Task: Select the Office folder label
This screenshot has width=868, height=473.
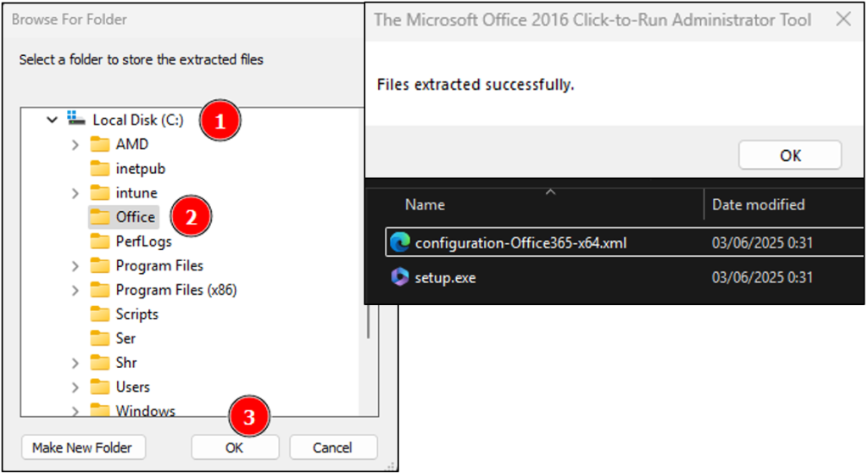Action: (136, 217)
